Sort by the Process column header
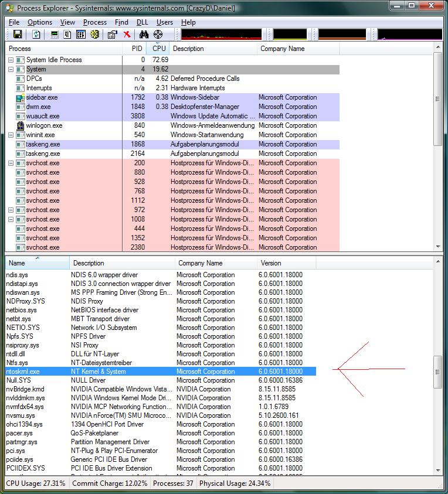 [x=64, y=49]
